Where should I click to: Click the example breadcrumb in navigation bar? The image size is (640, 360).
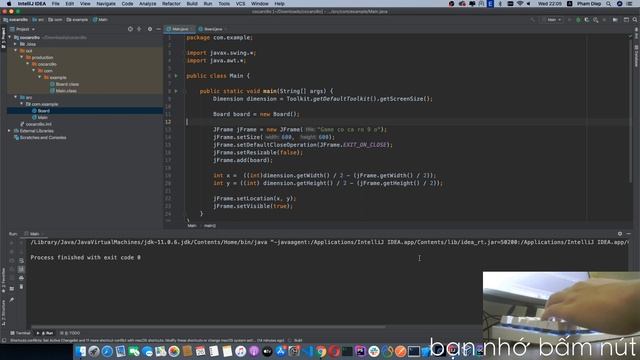[x=78, y=20]
